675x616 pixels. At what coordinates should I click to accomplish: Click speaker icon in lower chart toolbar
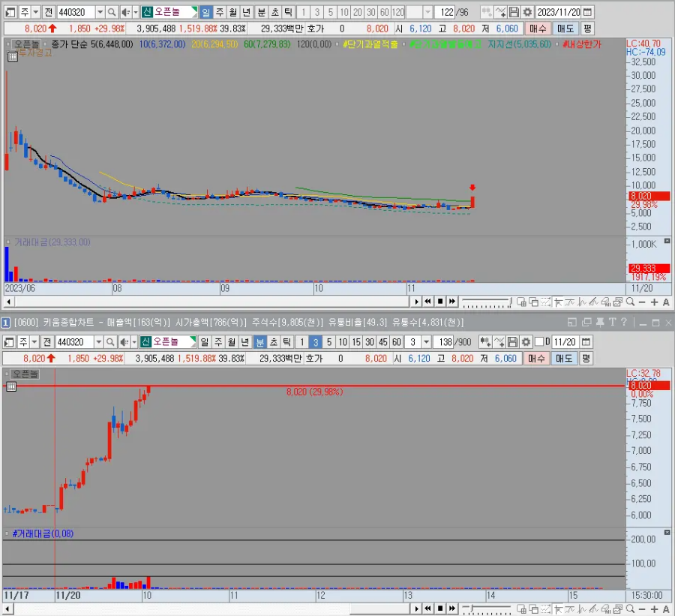(x=124, y=342)
